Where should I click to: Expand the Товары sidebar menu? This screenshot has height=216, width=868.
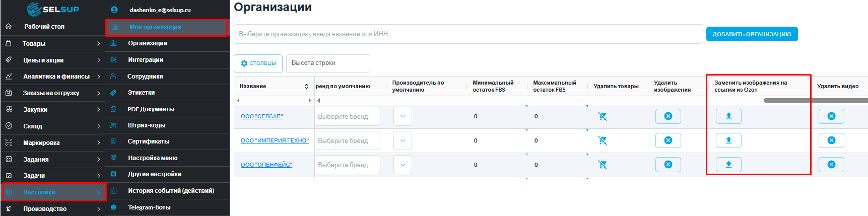coord(53,44)
